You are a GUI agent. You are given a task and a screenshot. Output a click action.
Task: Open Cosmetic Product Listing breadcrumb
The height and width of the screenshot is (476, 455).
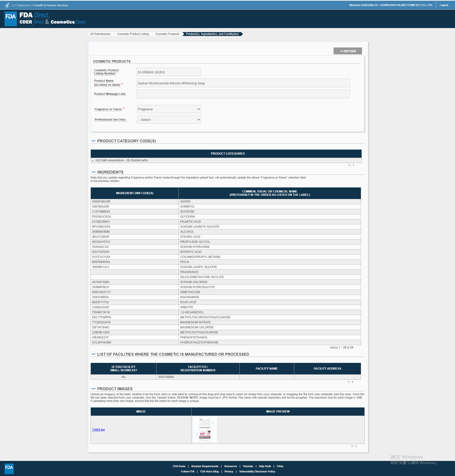coord(133,34)
